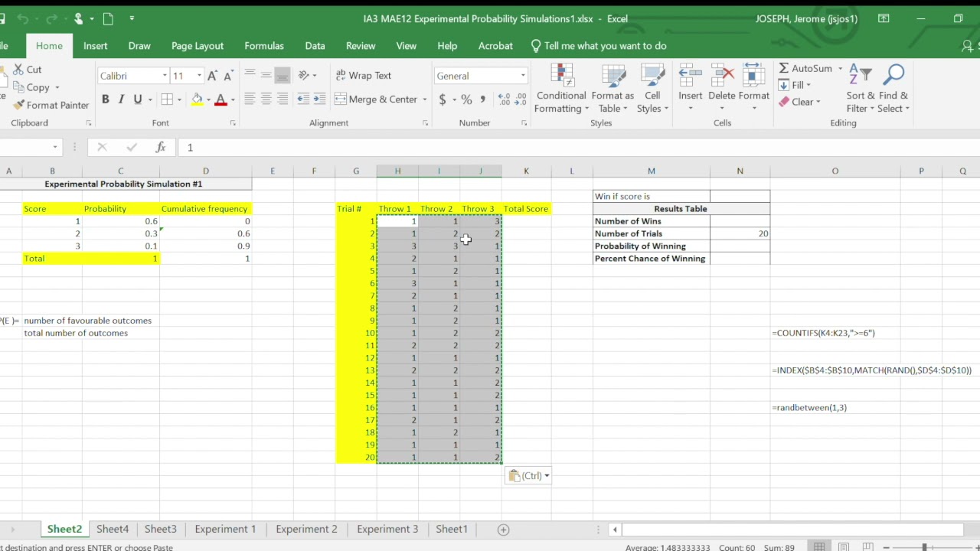This screenshot has width=980, height=551.
Task: Open Format as Table
Action: [x=612, y=89]
